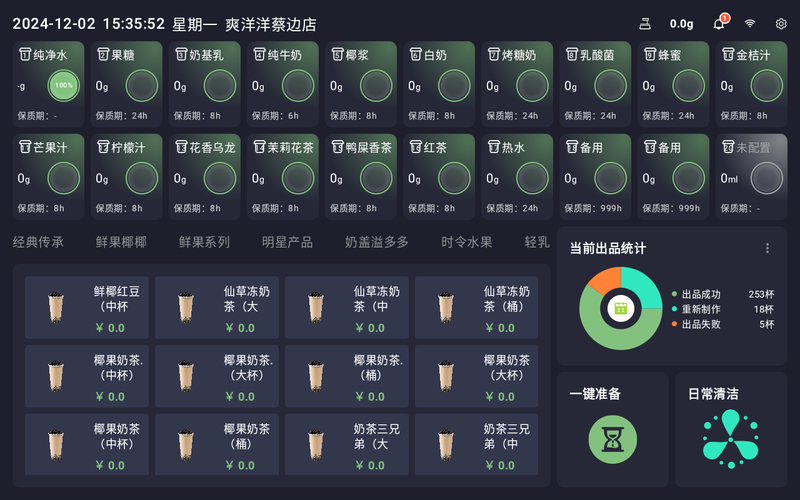Viewport: 800px width, 500px height.
Task: Click the 0.0g weight reading
Action: tap(681, 24)
